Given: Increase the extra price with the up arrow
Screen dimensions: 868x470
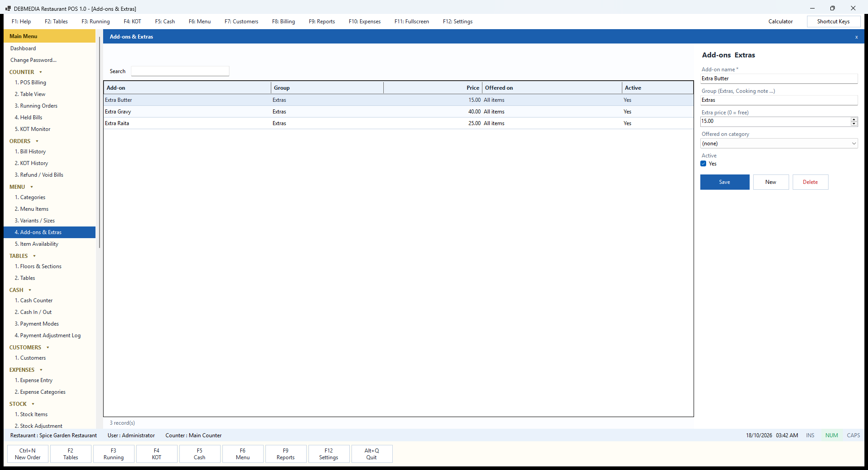Looking at the screenshot, I should pyautogui.click(x=854, y=119).
